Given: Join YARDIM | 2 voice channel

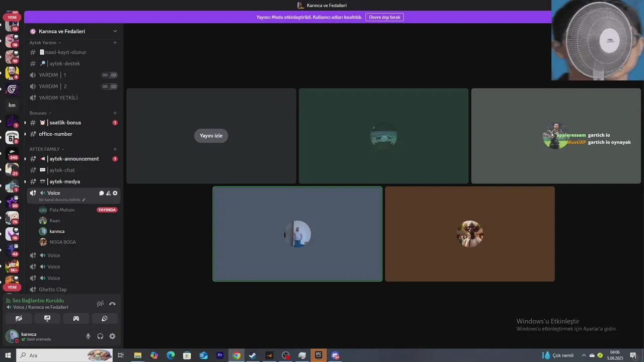Looking at the screenshot, I should click(x=73, y=86).
